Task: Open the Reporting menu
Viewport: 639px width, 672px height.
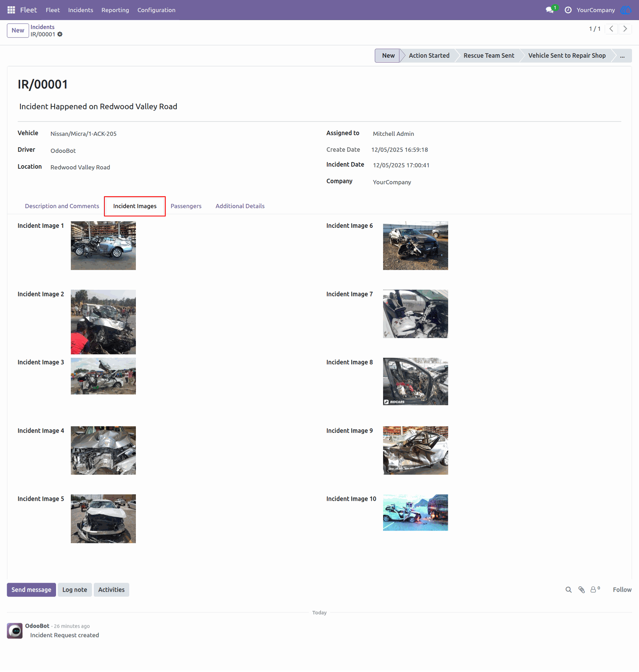Action: [115, 10]
